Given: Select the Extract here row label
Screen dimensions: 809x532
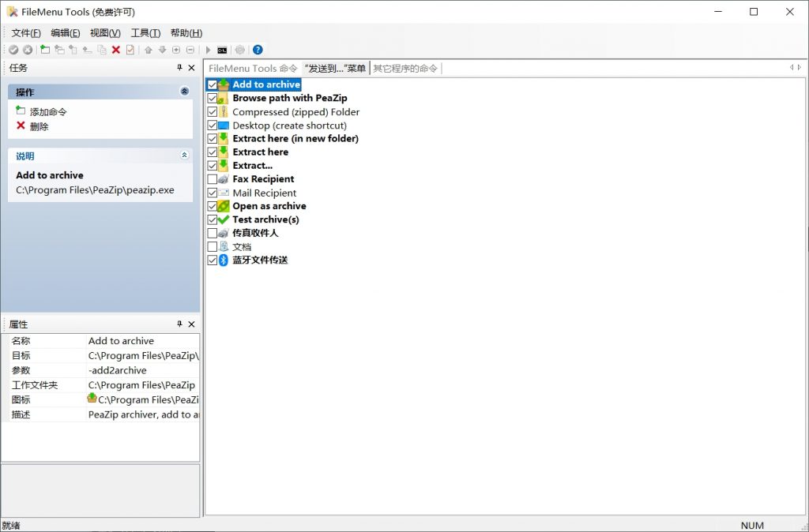Looking at the screenshot, I should [260, 152].
